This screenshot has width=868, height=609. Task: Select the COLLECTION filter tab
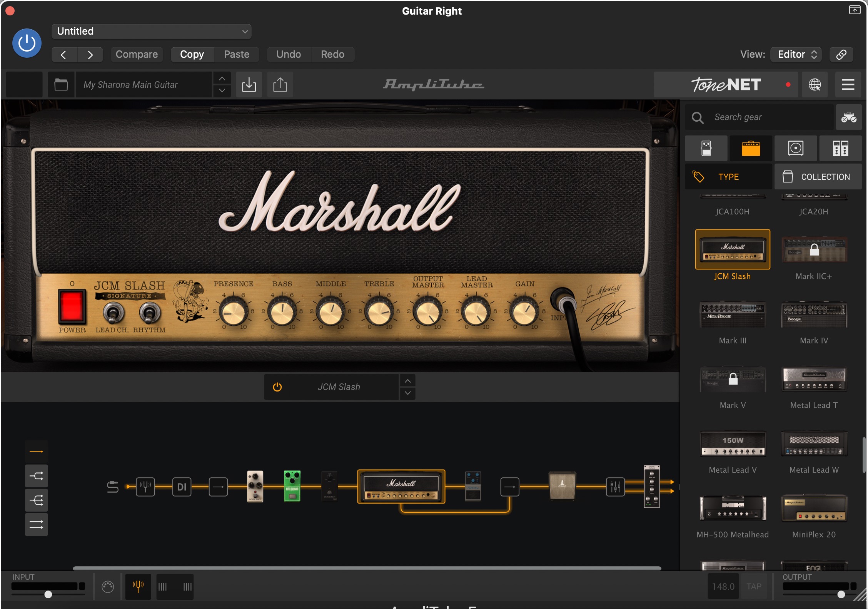(818, 177)
